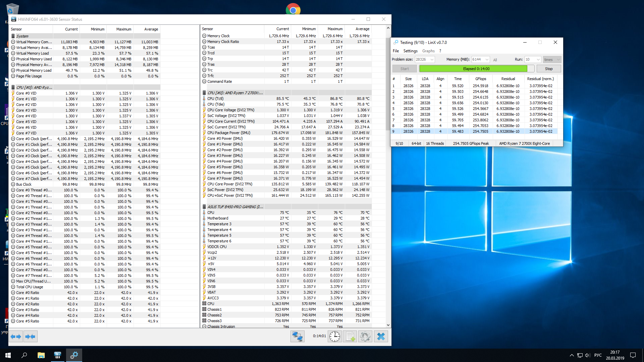Open the Problem size dropdown
644x362 pixels.
coord(432,60)
